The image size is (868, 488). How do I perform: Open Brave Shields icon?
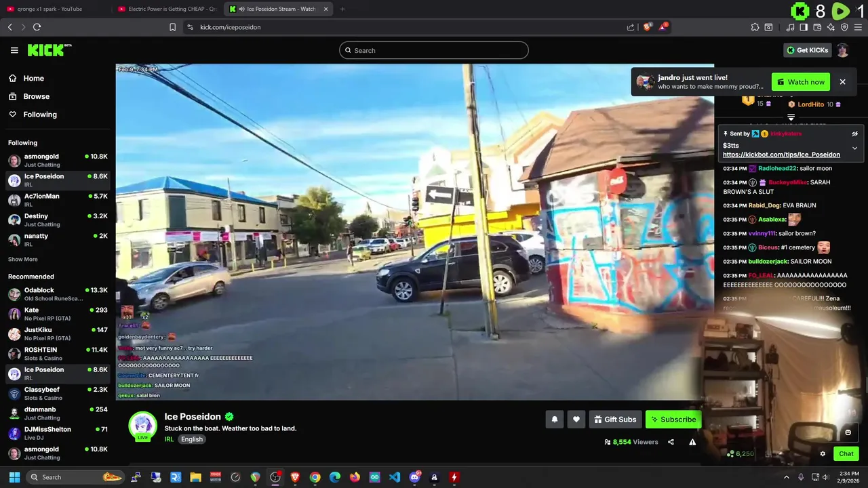tap(648, 27)
